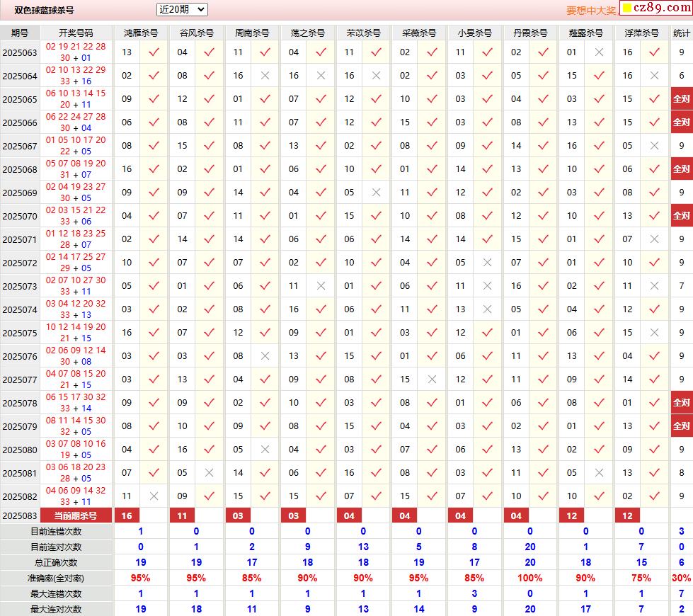The image size is (693, 616).
Task: Click the 开奖号码 cell for period 2025075
Action: (x=76, y=333)
